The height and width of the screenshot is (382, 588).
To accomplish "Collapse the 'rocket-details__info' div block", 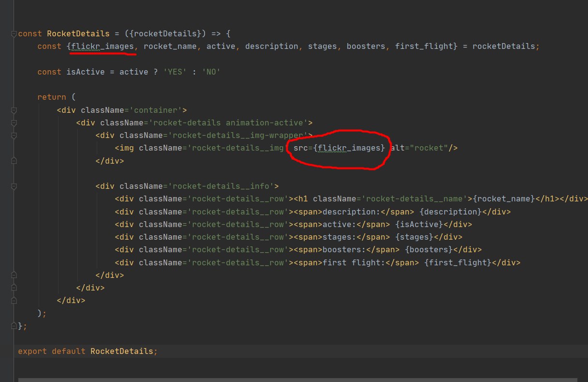I will coord(14,186).
